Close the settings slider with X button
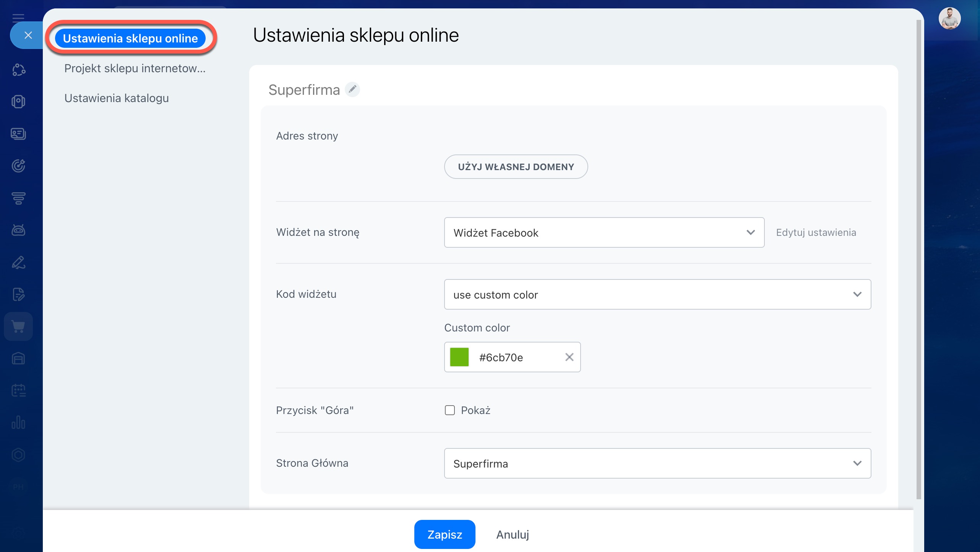 coord(28,35)
